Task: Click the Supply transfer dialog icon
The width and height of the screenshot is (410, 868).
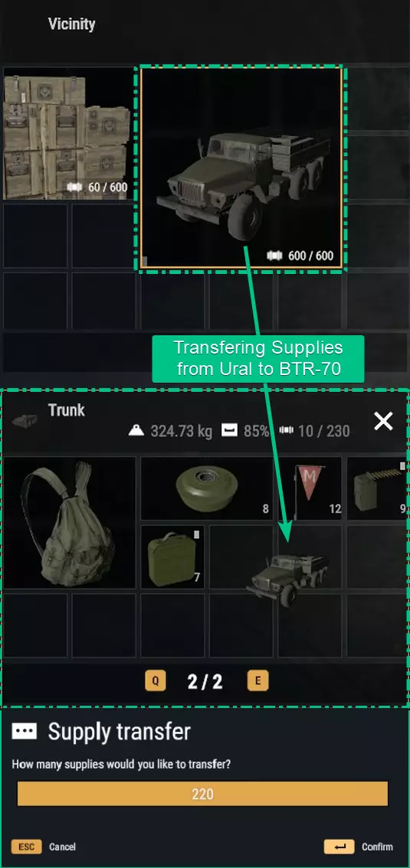Action: click(25, 731)
